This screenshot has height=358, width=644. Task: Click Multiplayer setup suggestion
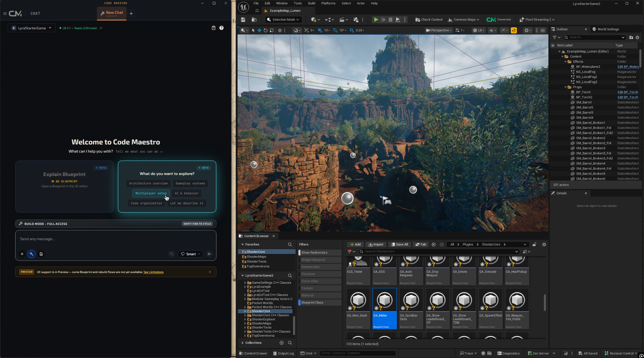pos(151,193)
